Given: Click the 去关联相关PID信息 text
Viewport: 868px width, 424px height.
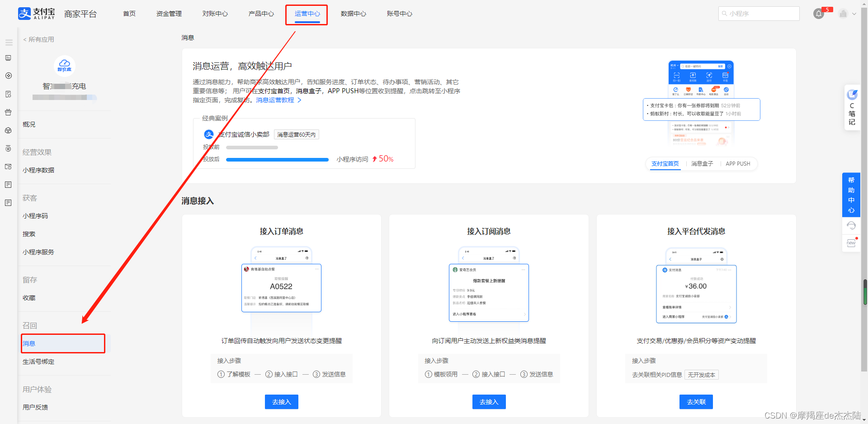Looking at the screenshot, I should click(x=657, y=375).
